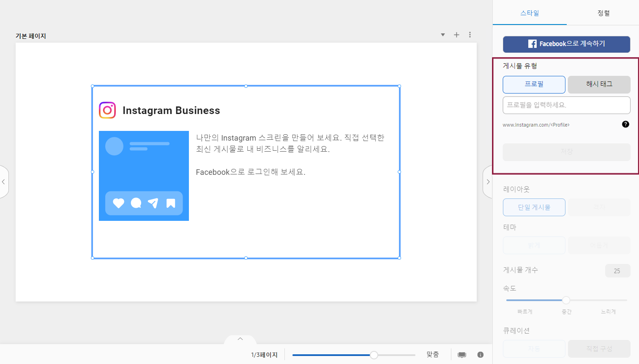Click the heart icon in the preview image
This screenshot has height=364, width=639.
coord(119,203)
